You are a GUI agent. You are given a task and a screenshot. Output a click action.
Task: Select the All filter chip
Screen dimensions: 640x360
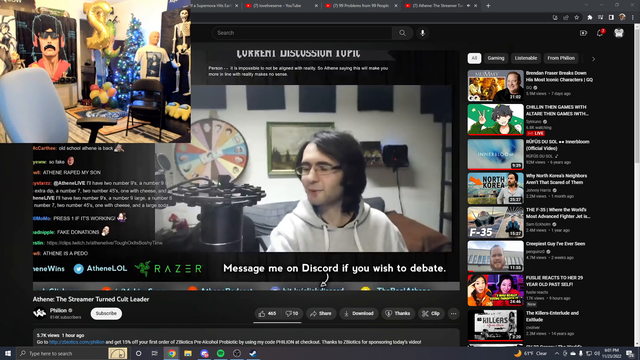[x=474, y=58]
